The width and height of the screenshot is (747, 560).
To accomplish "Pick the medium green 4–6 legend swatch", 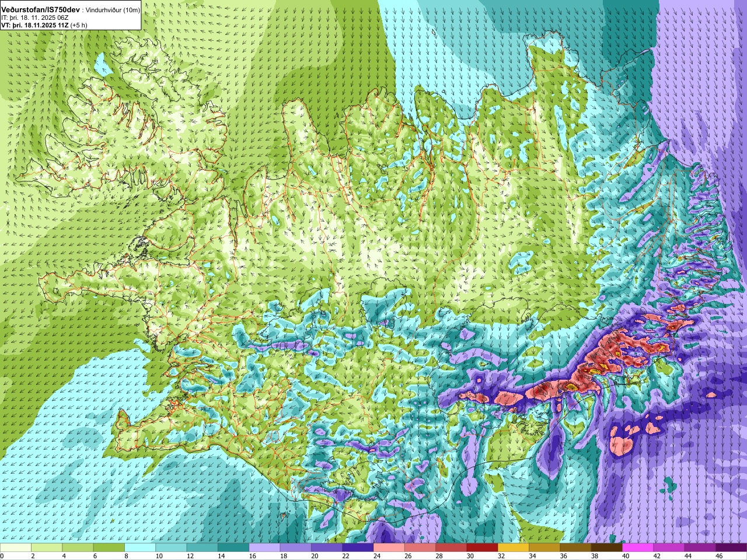I will pos(78,548).
